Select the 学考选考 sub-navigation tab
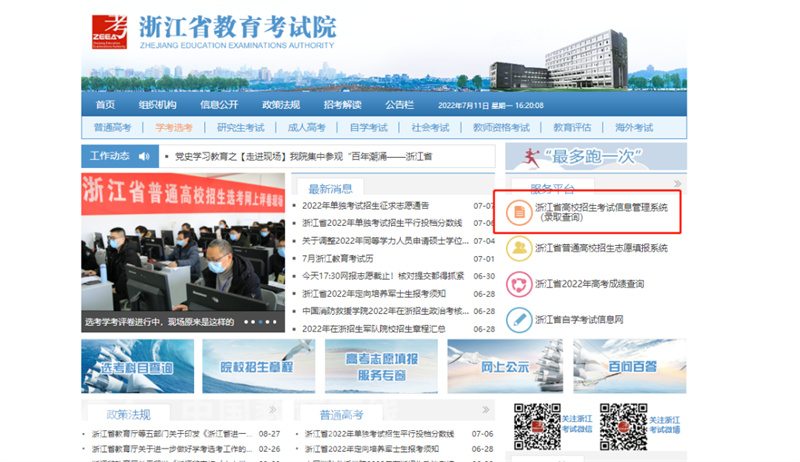 pyautogui.click(x=174, y=127)
